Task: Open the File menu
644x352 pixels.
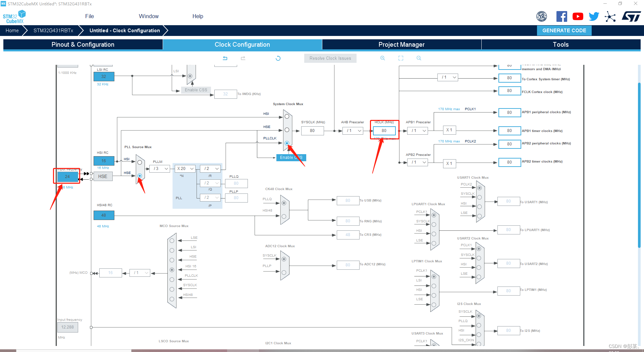Action: click(x=90, y=16)
